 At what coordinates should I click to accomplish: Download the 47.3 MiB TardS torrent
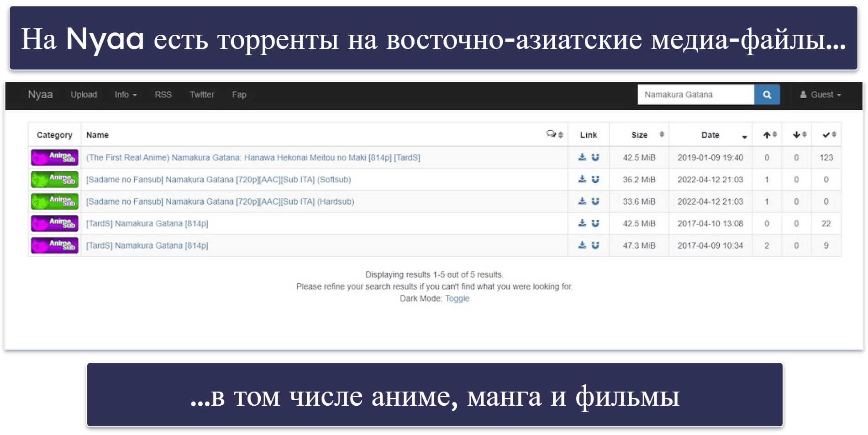(x=582, y=245)
